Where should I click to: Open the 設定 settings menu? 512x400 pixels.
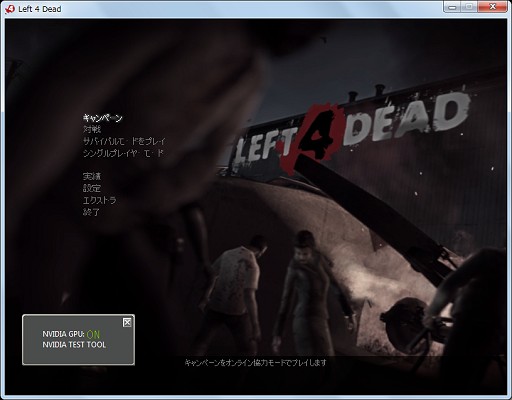tap(92, 188)
